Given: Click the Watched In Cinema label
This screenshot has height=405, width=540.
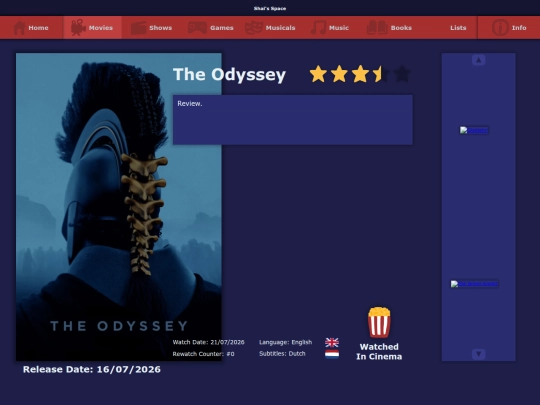Looking at the screenshot, I should pyautogui.click(x=379, y=352).
